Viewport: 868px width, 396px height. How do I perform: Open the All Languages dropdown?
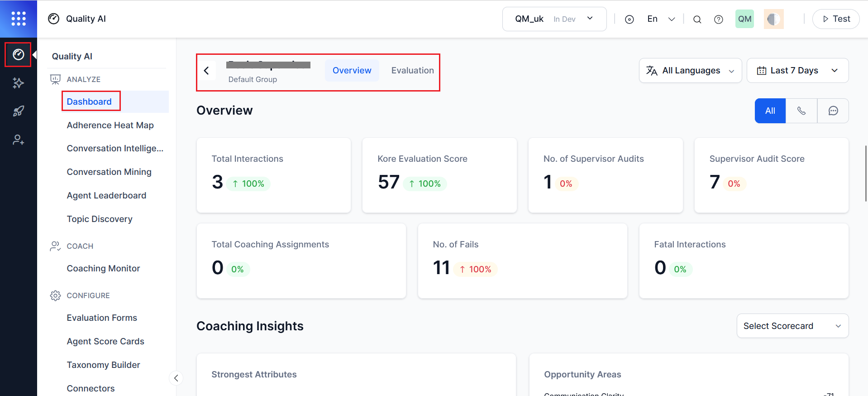pos(690,70)
